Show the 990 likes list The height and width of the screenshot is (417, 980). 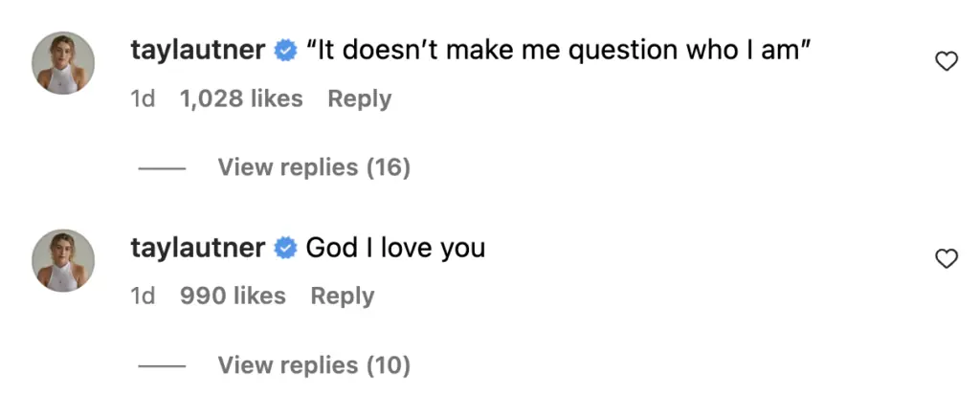pos(233,296)
